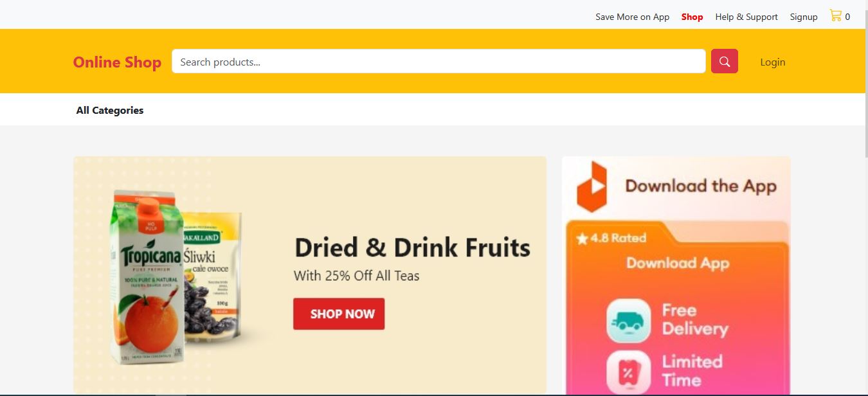Click the 4.8 Rated star icon
The width and height of the screenshot is (868, 396).
583,239
